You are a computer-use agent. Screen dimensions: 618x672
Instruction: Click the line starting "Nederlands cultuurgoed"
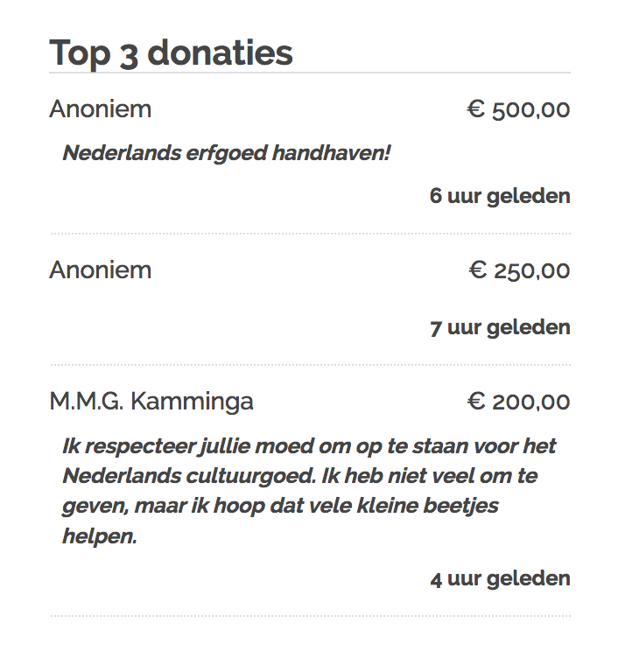pos(299,477)
